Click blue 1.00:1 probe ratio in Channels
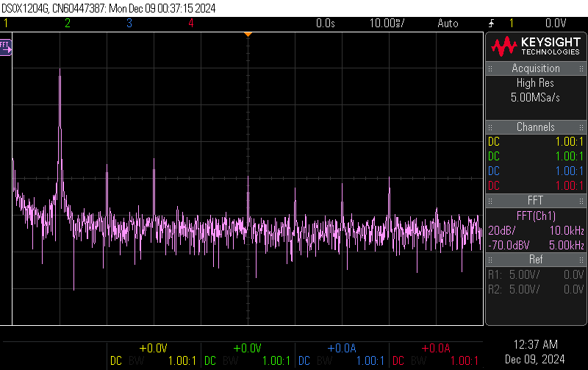The image size is (588, 370). pos(569,171)
